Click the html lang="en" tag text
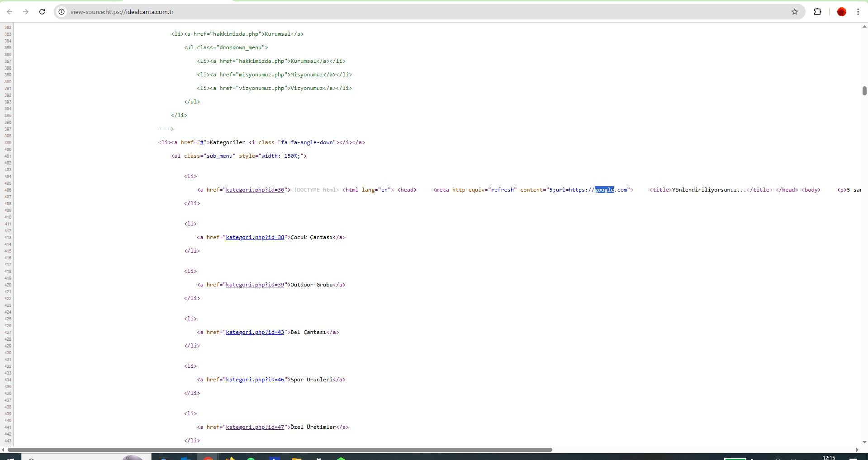Image resolution: width=868 pixels, height=460 pixels. click(368, 190)
